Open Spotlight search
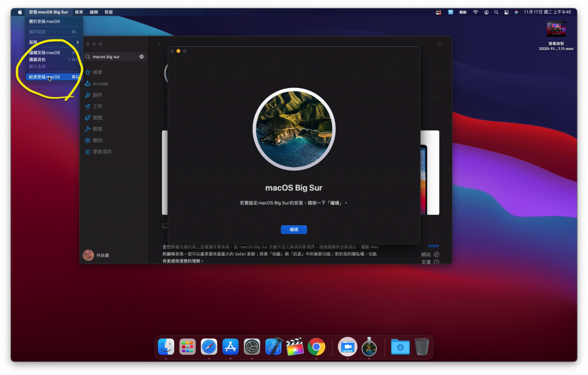The image size is (588, 375). tap(496, 12)
